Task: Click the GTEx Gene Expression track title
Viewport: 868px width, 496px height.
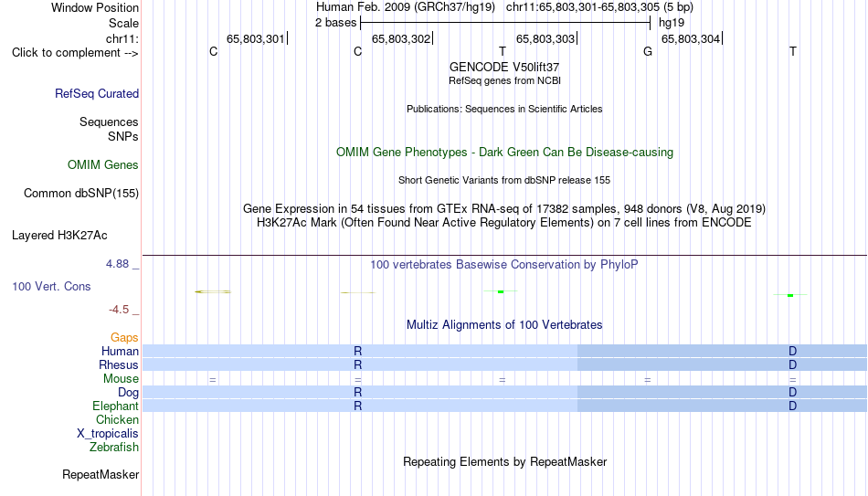Action: [x=504, y=208]
